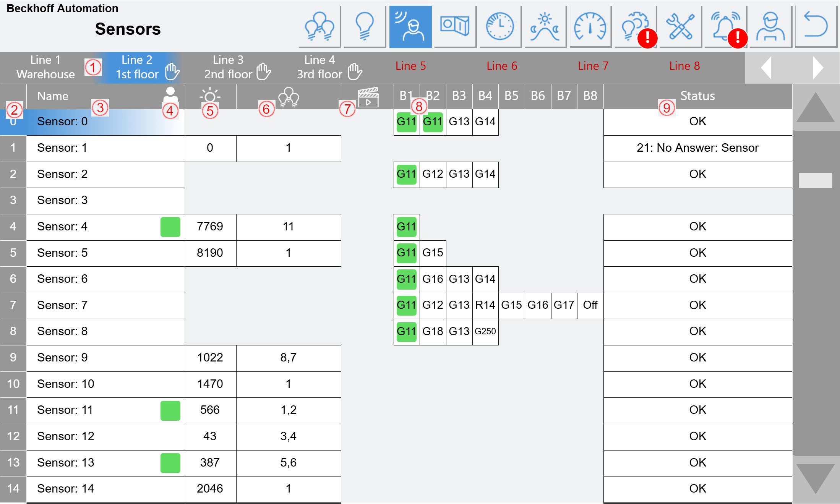Open the user account icon
Image resolution: width=840 pixels, height=504 pixels.
tap(770, 27)
